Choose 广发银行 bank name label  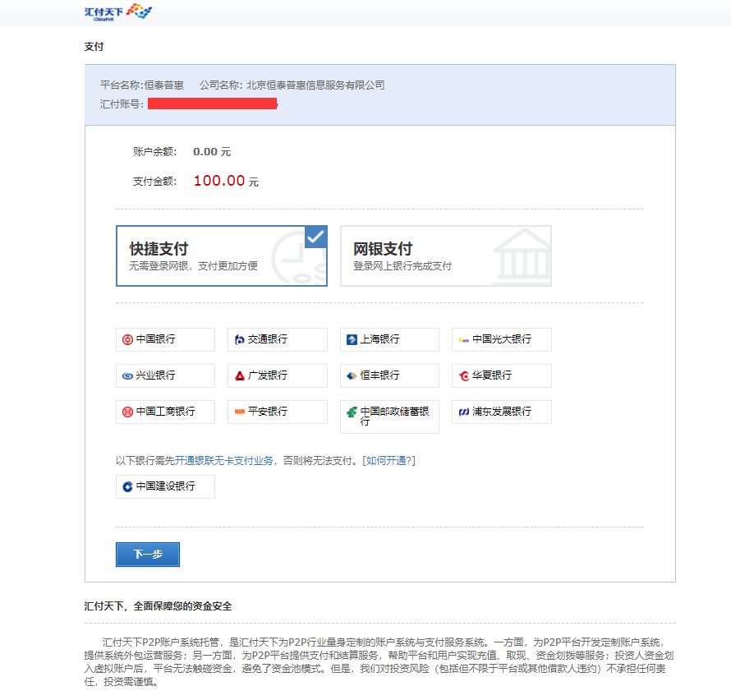[x=268, y=375]
